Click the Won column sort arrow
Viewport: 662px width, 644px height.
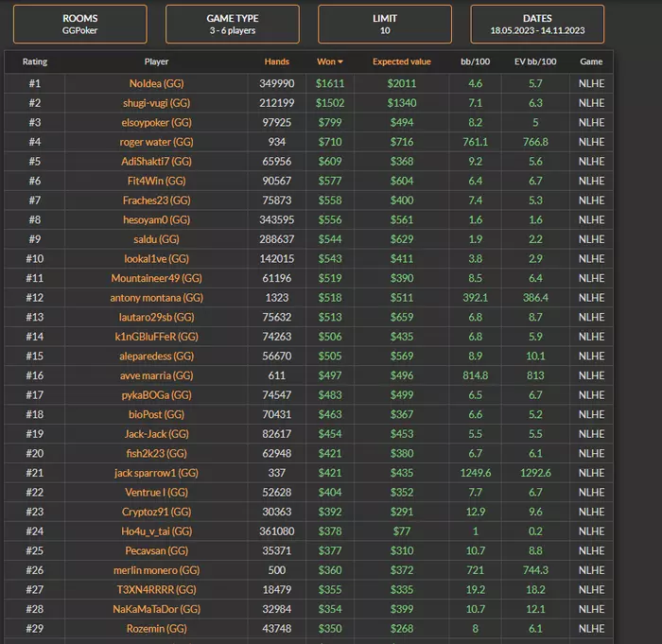tap(340, 62)
